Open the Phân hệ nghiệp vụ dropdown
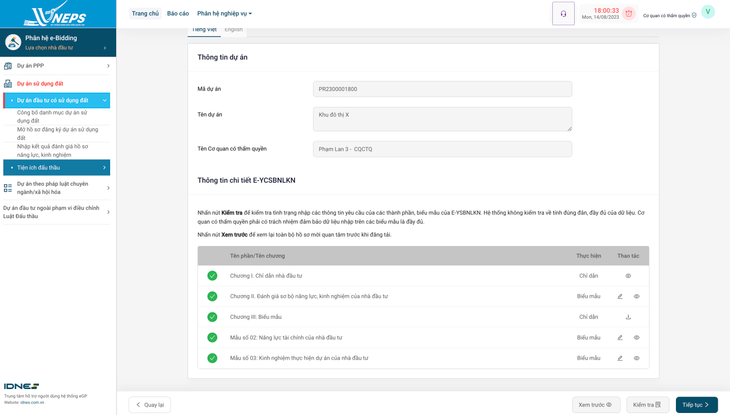Screen dimensions: 730x415 point(224,14)
